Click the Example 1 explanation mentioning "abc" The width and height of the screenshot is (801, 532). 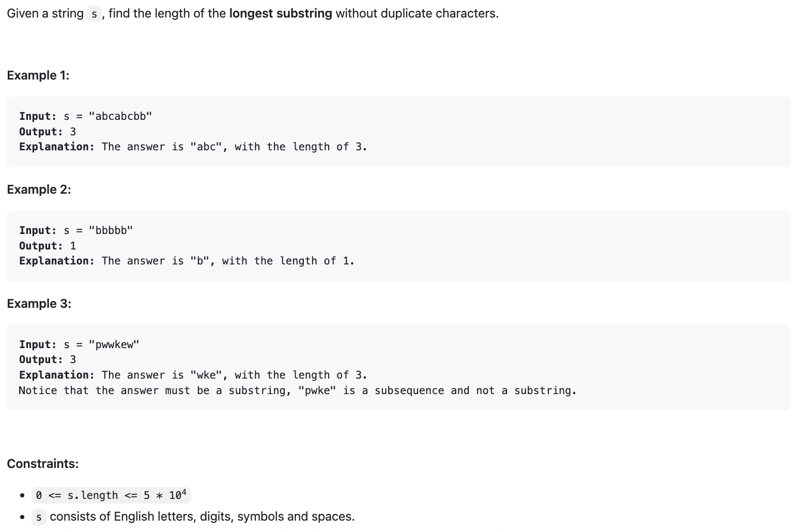coord(193,147)
